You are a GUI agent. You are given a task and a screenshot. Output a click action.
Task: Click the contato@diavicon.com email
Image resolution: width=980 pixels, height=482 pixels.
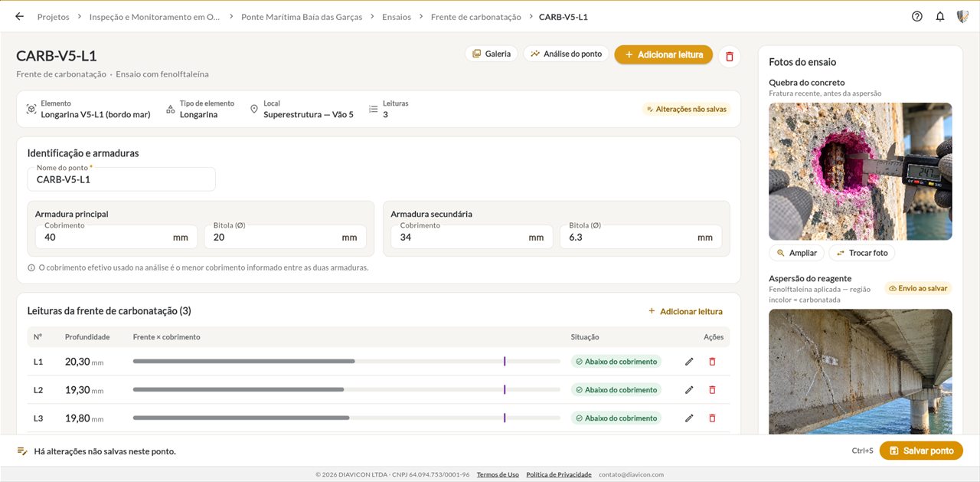(x=631, y=474)
